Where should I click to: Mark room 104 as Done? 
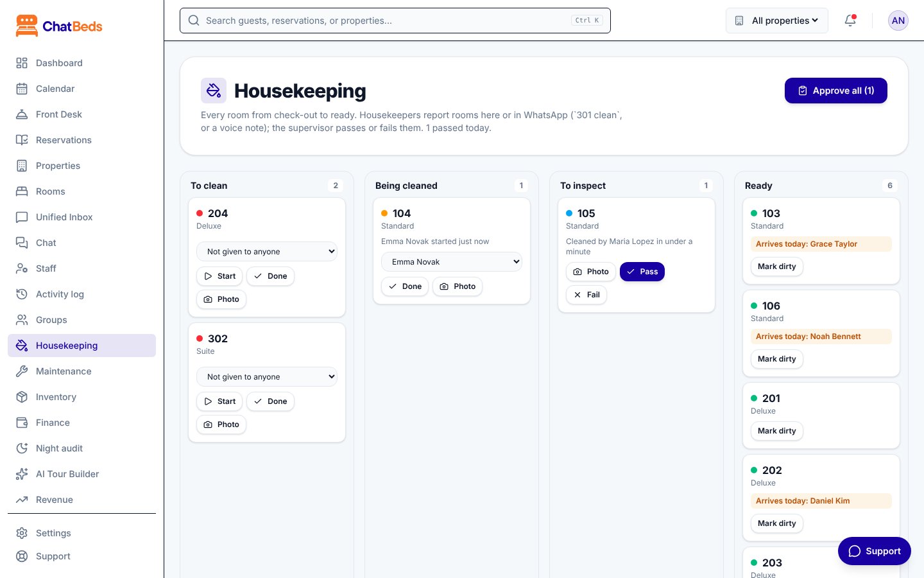pos(405,286)
